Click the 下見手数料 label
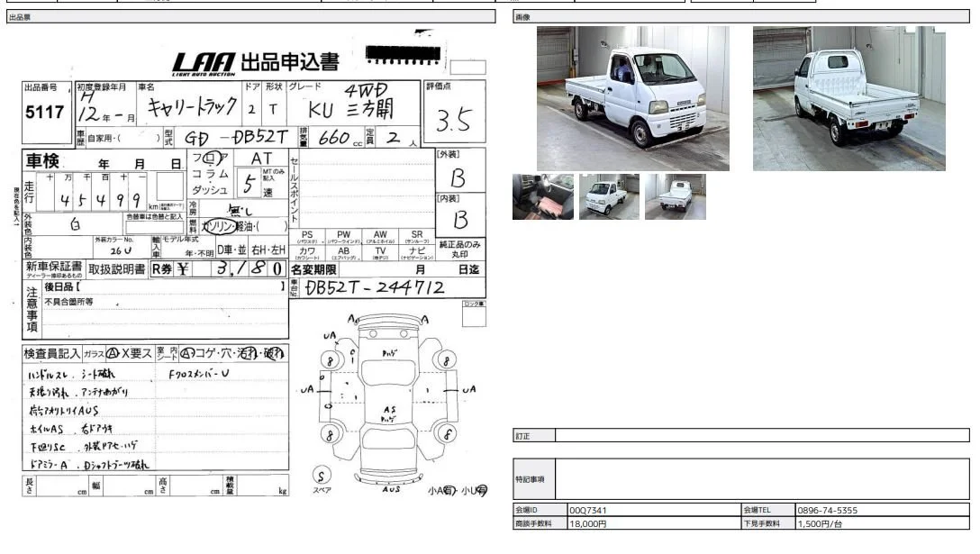This screenshot has width=980, height=554. pyautogui.click(x=768, y=523)
